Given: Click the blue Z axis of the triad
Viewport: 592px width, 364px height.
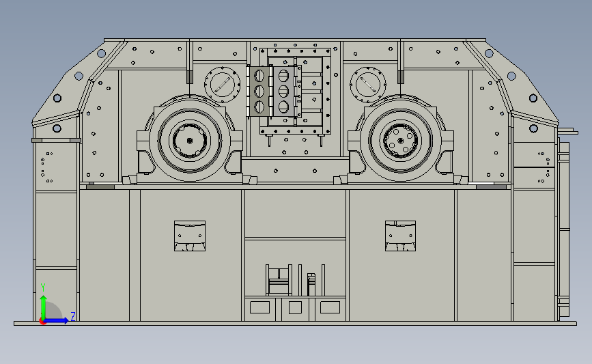Looking at the screenshot, I should tap(57, 320).
